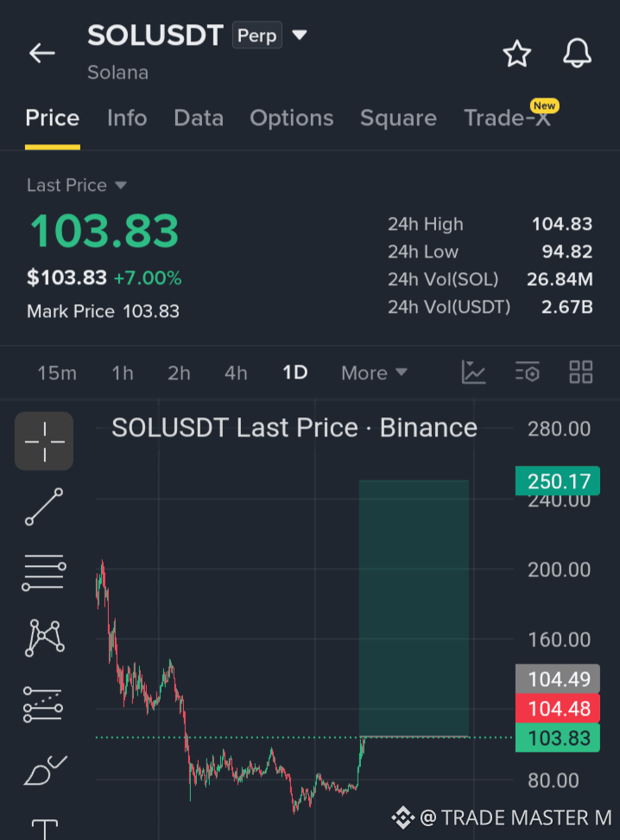Click the green long position rectangle
Screen dimensions: 620x840
pos(414,608)
